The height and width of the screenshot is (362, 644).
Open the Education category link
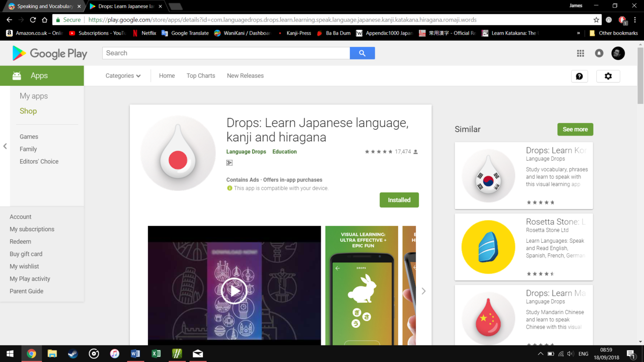[285, 152]
